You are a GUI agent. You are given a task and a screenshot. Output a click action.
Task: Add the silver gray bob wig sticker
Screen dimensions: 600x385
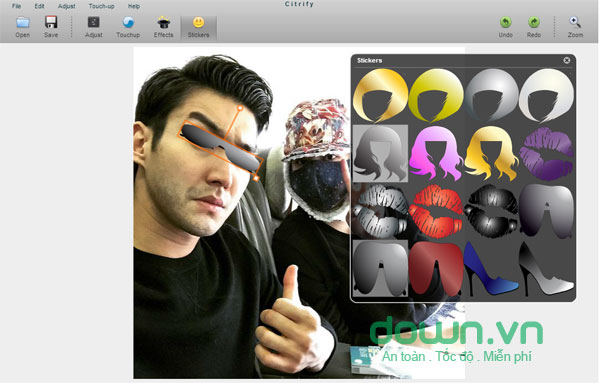pos(491,95)
